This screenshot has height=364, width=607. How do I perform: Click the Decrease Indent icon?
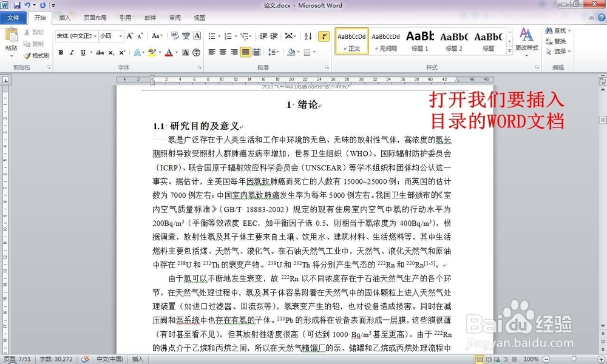click(263, 36)
